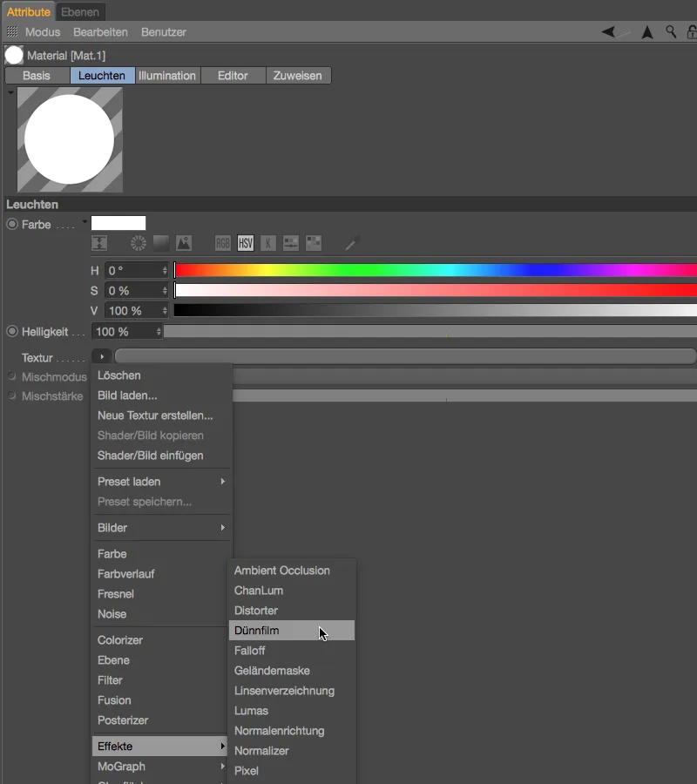Click the Helligkeit slider bar
The image size is (697, 784).
[x=430, y=331]
